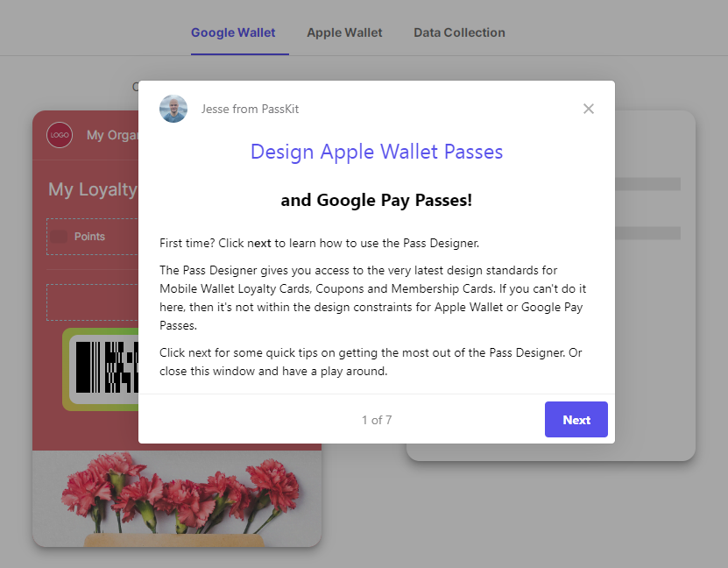Select the empty dashed field below Points
This screenshot has width=728, height=568.
pyautogui.click(x=92, y=302)
